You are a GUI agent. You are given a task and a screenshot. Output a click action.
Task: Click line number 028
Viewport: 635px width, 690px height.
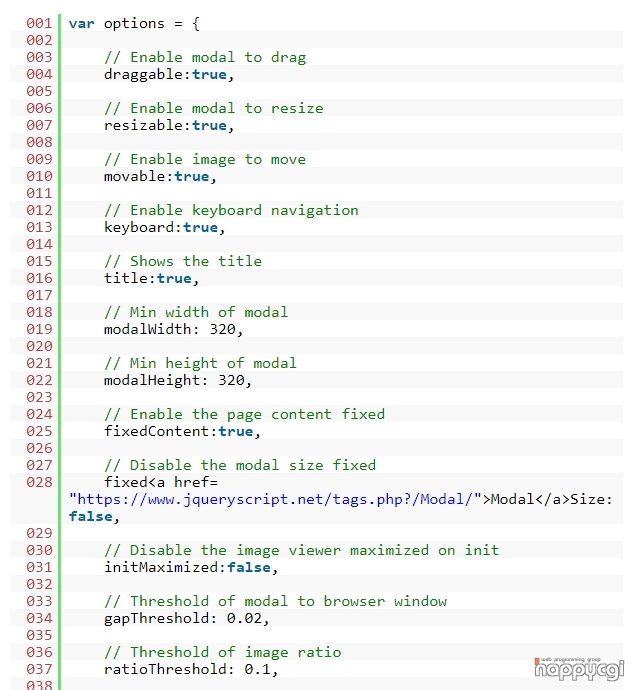39,483
